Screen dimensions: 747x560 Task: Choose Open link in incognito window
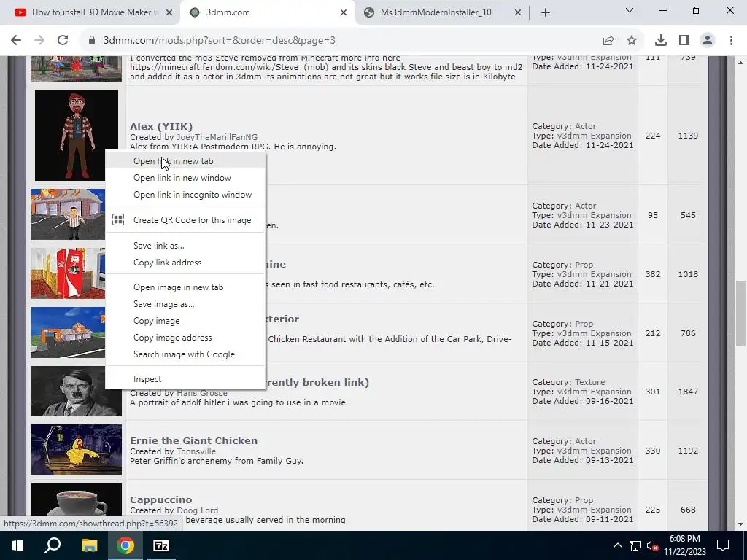tap(185, 194)
